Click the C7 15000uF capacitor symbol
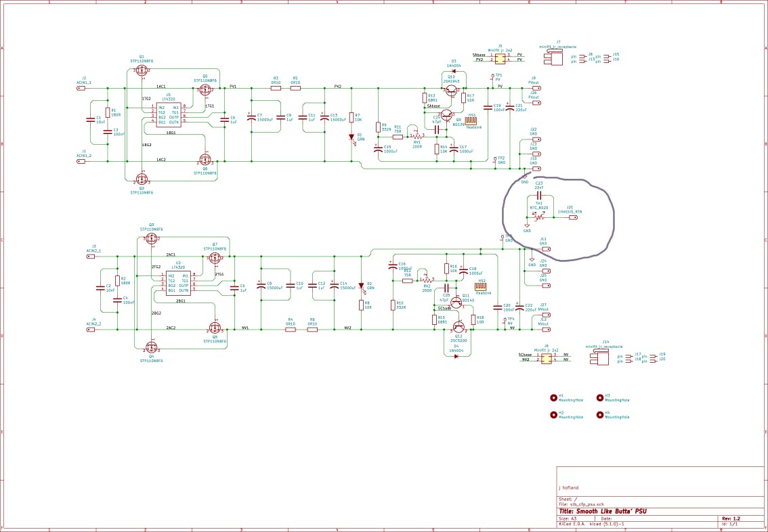Image resolution: width=768 pixels, height=532 pixels. pos(251,118)
